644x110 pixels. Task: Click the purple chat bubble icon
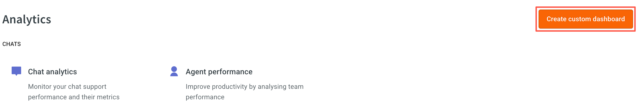16,71
